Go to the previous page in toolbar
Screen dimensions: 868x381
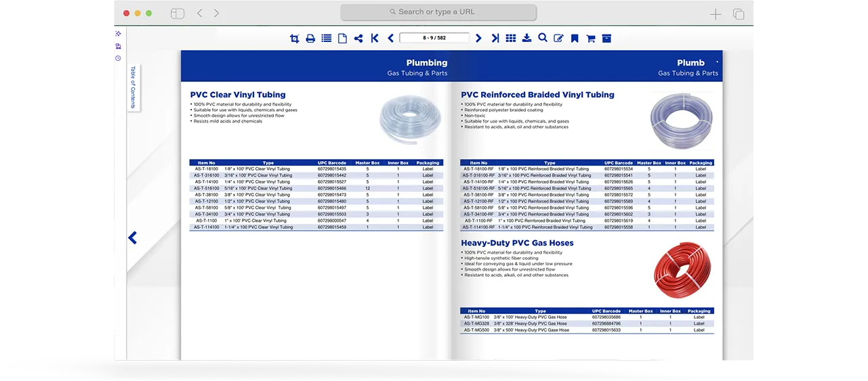pyautogui.click(x=390, y=39)
